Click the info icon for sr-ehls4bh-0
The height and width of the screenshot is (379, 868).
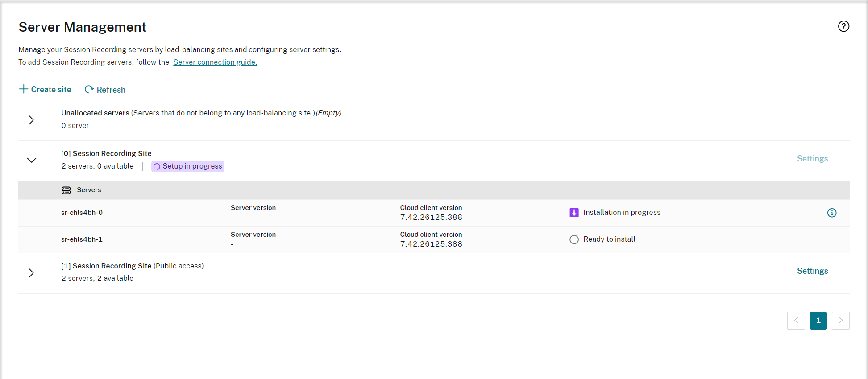pyautogui.click(x=832, y=213)
